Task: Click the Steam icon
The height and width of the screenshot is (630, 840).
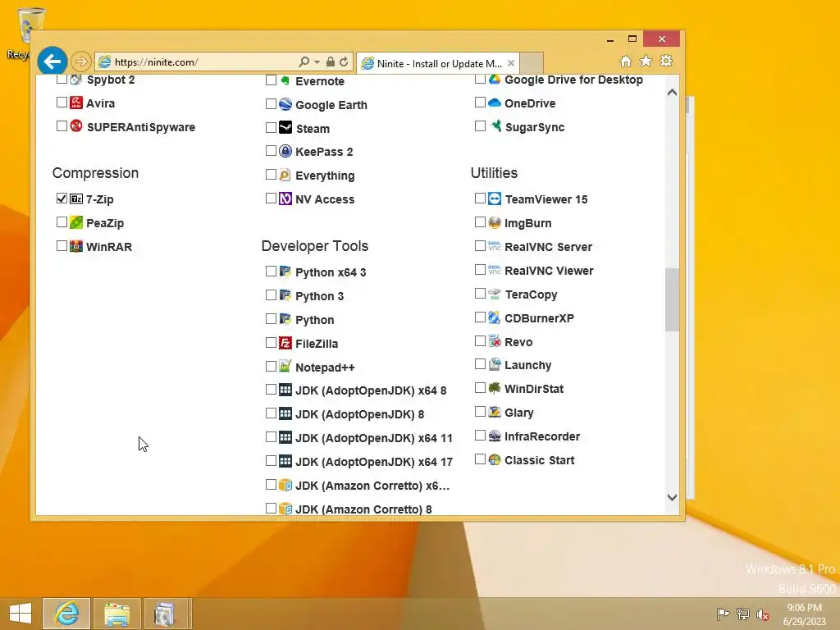Action: pyautogui.click(x=285, y=127)
